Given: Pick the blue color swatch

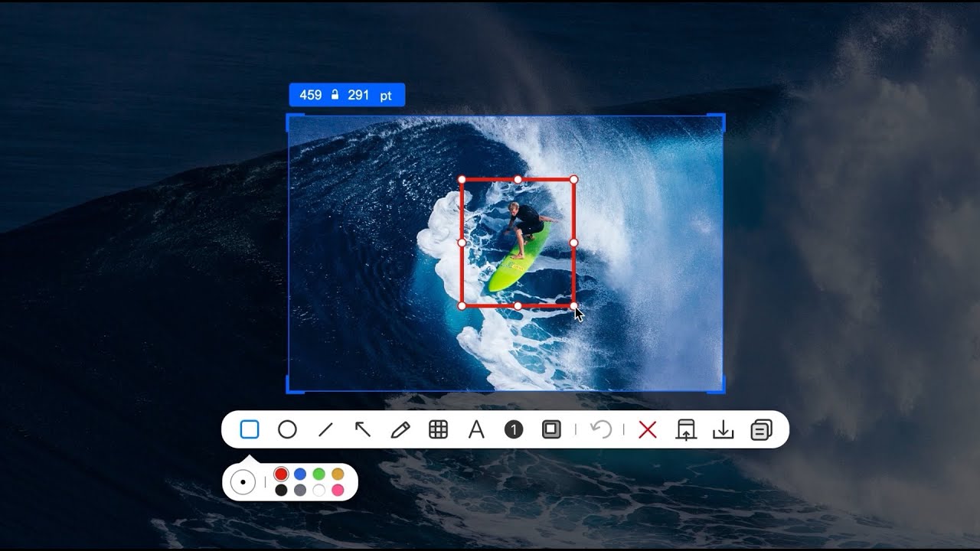Looking at the screenshot, I should (x=300, y=474).
